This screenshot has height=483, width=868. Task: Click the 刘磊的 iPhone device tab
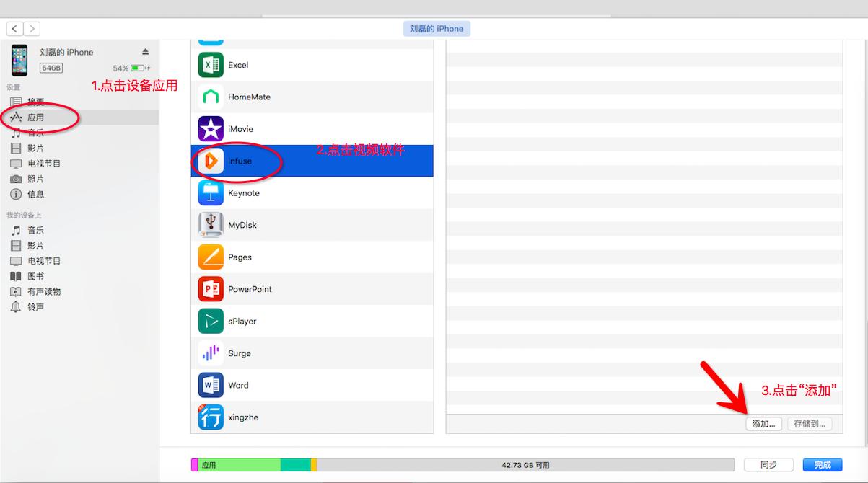pyautogui.click(x=437, y=29)
